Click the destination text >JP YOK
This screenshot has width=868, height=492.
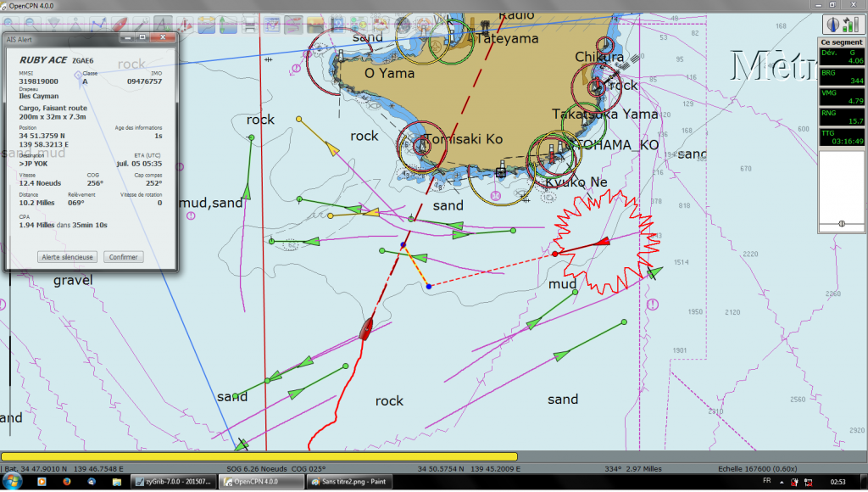click(33, 164)
